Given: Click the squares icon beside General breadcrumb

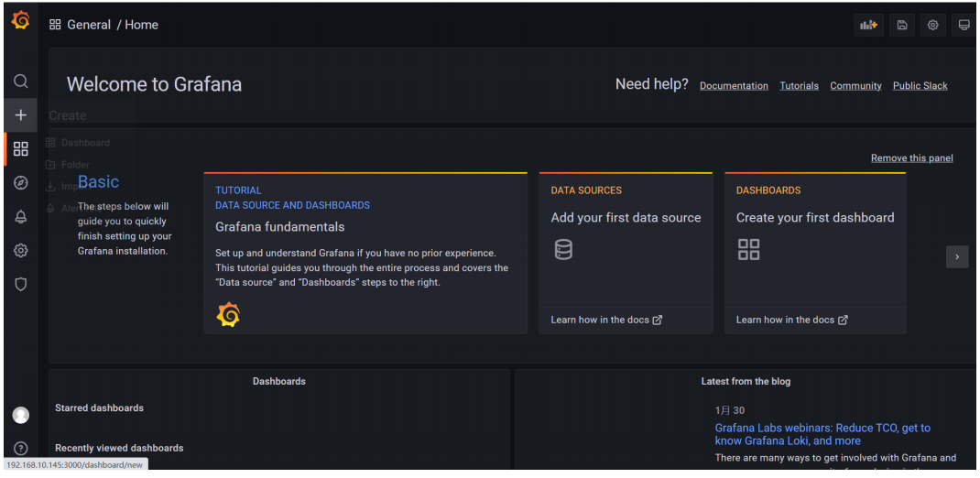Looking at the screenshot, I should pyautogui.click(x=55, y=25).
